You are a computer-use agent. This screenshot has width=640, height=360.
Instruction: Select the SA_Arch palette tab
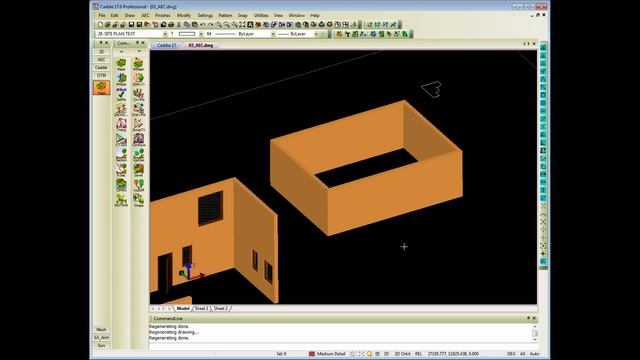[x=101, y=338]
